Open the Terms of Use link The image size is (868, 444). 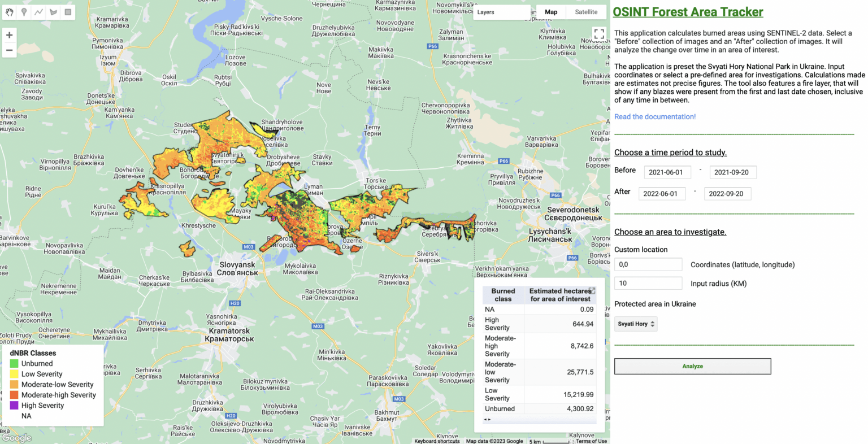point(591,441)
